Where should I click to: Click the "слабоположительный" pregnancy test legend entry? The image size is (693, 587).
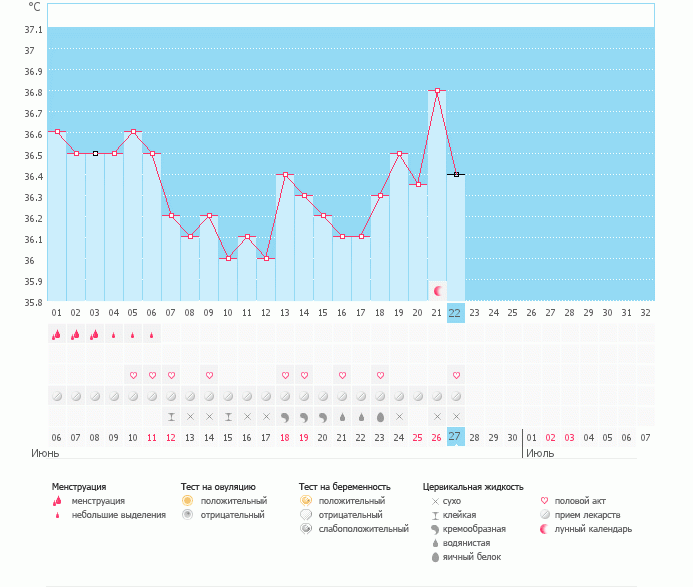tap(361, 528)
